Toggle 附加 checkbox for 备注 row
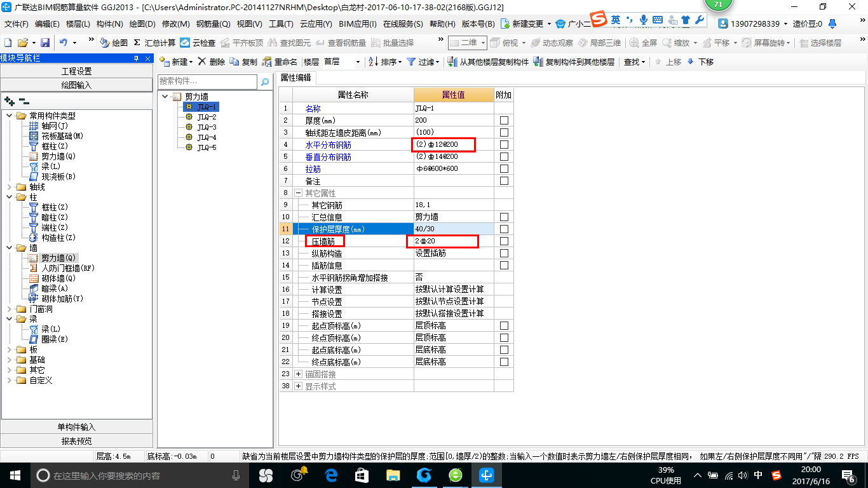 [504, 180]
